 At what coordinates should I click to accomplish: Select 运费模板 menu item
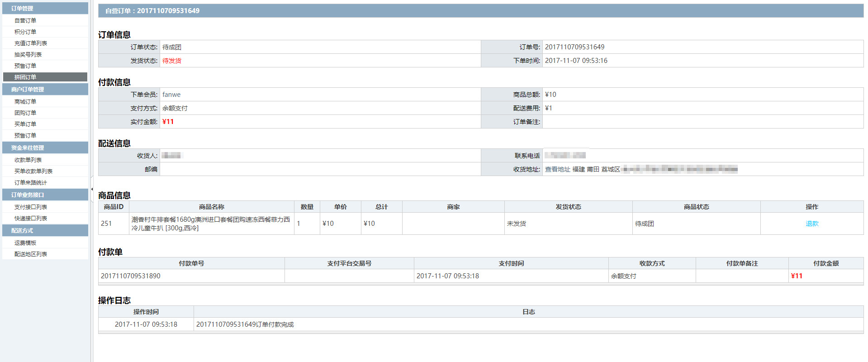click(x=25, y=243)
